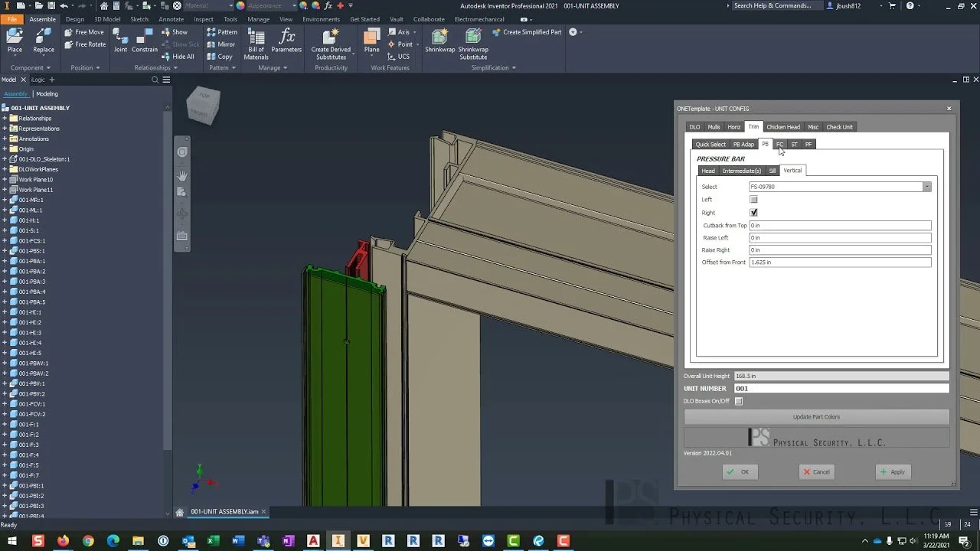Select the Plane work feature tool

[371, 41]
